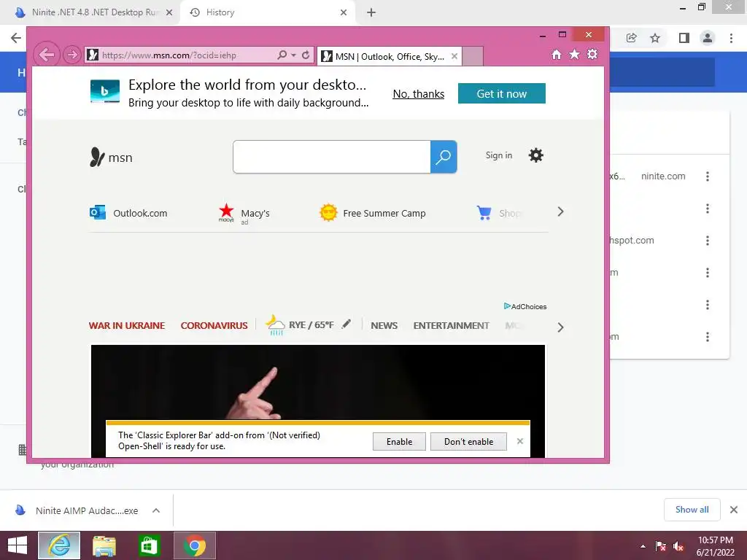Open more actions for ninite.com history entry
Screen dimensions: 747x560
point(708,176)
